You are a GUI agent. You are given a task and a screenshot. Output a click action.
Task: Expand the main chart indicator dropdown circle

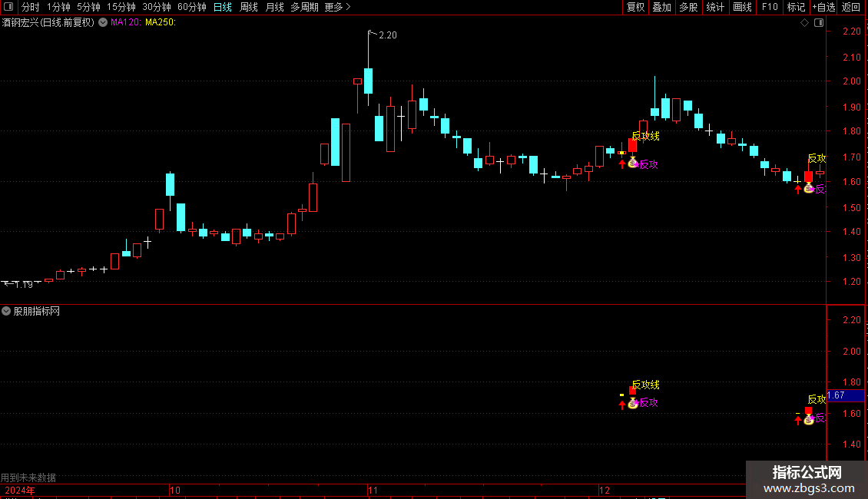click(x=103, y=22)
